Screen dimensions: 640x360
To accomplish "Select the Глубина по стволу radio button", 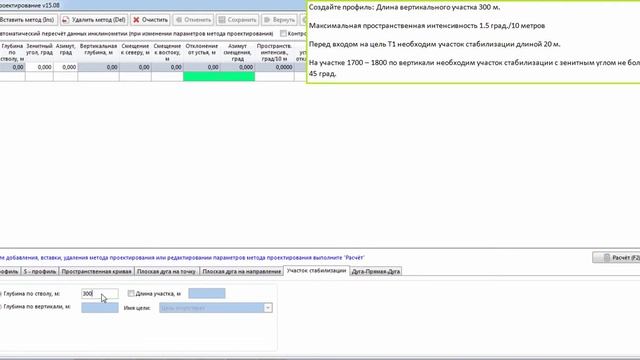I will [x=0, y=293].
